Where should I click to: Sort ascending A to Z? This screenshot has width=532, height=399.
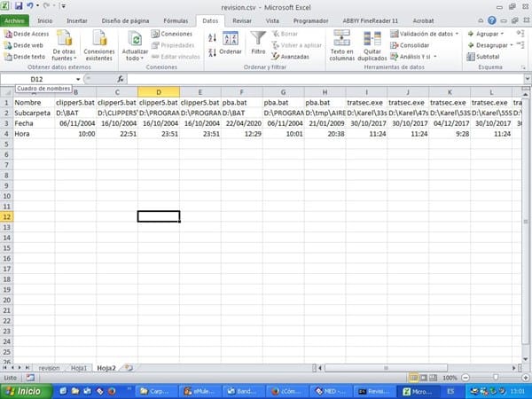tap(213, 38)
